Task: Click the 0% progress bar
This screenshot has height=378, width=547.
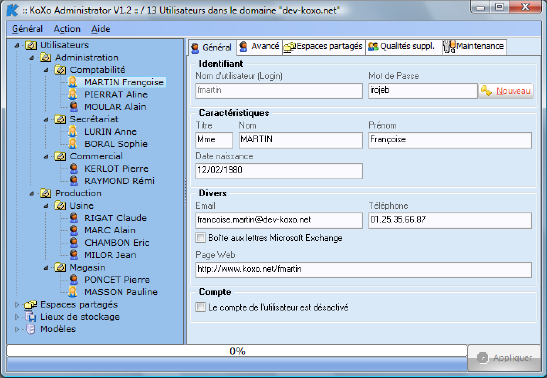Action: point(237,351)
